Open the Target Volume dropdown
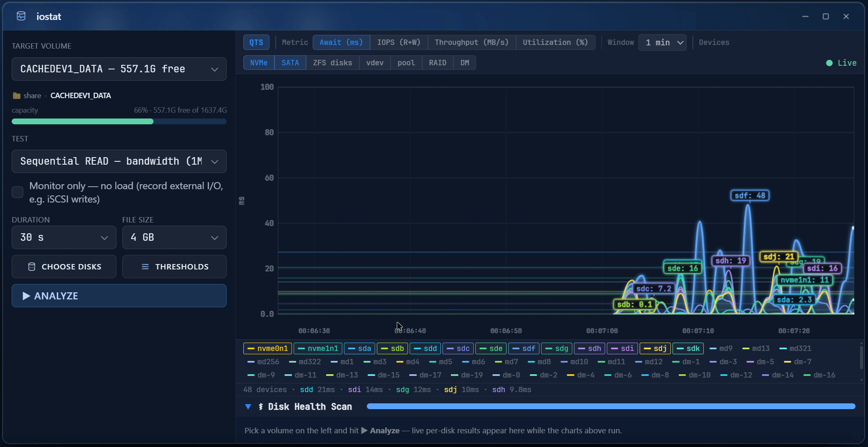Viewport: 868px width, 447px height. (119, 69)
